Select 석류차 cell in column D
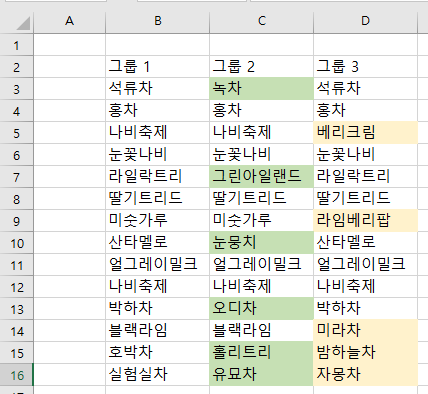Viewport: 428px width, 394px height. click(x=365, y=89)
